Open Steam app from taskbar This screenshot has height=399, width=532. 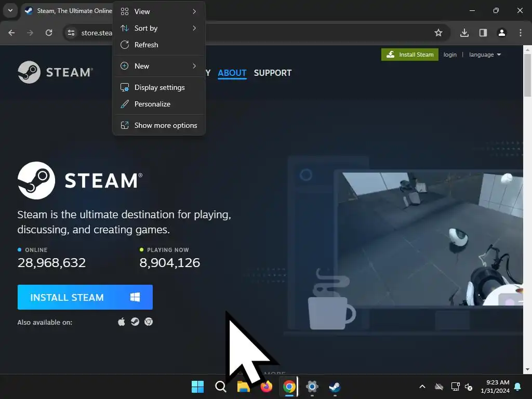pos(335,387)
